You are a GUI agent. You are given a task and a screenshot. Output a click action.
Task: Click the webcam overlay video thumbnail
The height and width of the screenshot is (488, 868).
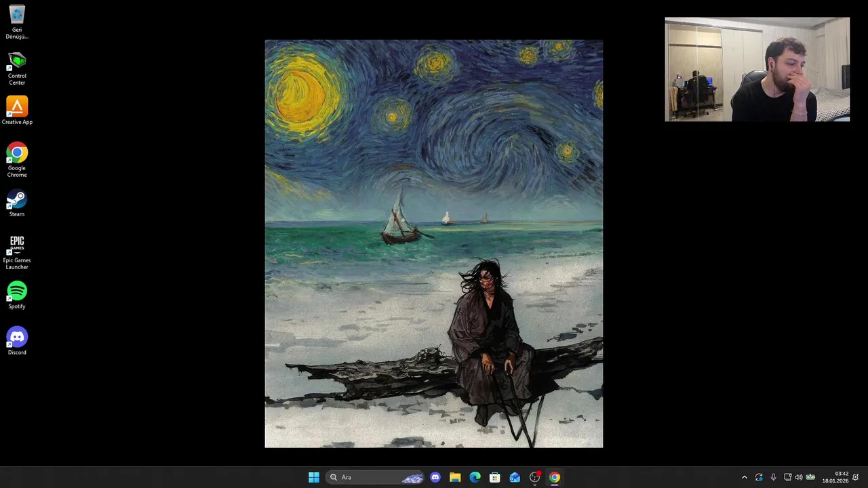tap(757, 69)
